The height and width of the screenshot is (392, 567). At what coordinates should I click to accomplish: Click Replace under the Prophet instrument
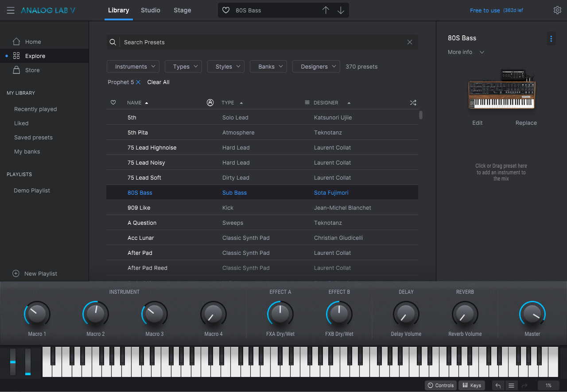[x=526, y=123]
